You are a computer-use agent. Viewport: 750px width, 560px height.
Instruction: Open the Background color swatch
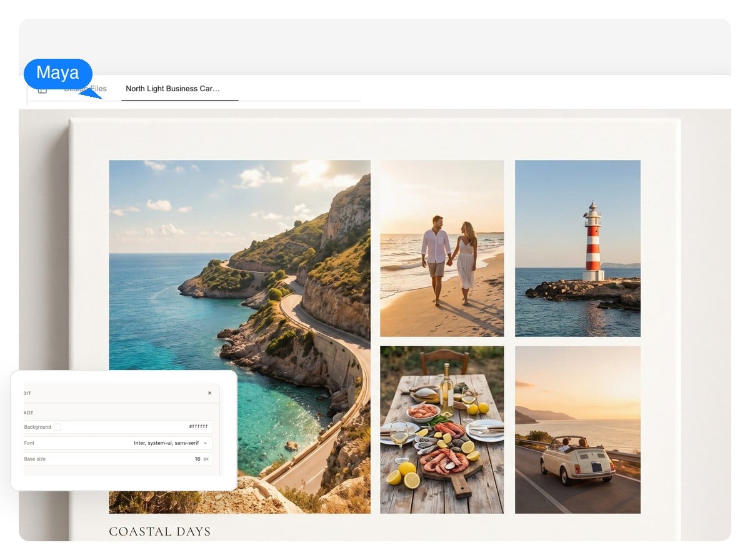pos(57,427)
